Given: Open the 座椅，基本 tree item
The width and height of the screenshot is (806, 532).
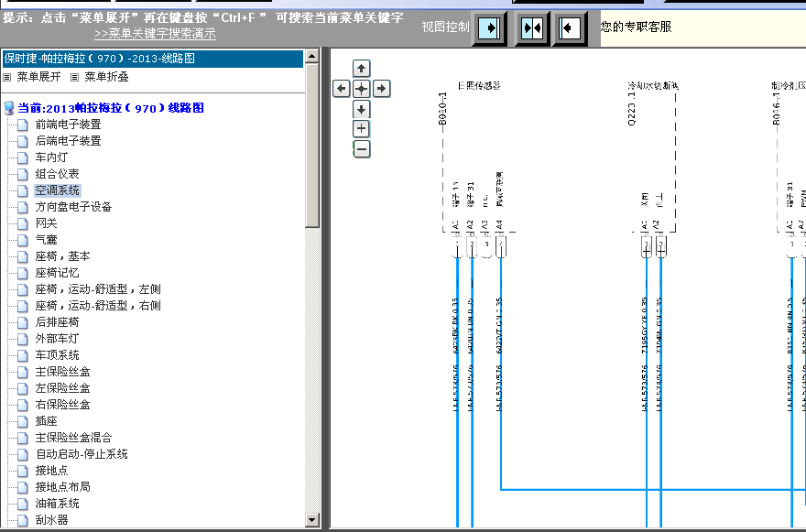Looking at the screenshot, I should pos(62,256).
